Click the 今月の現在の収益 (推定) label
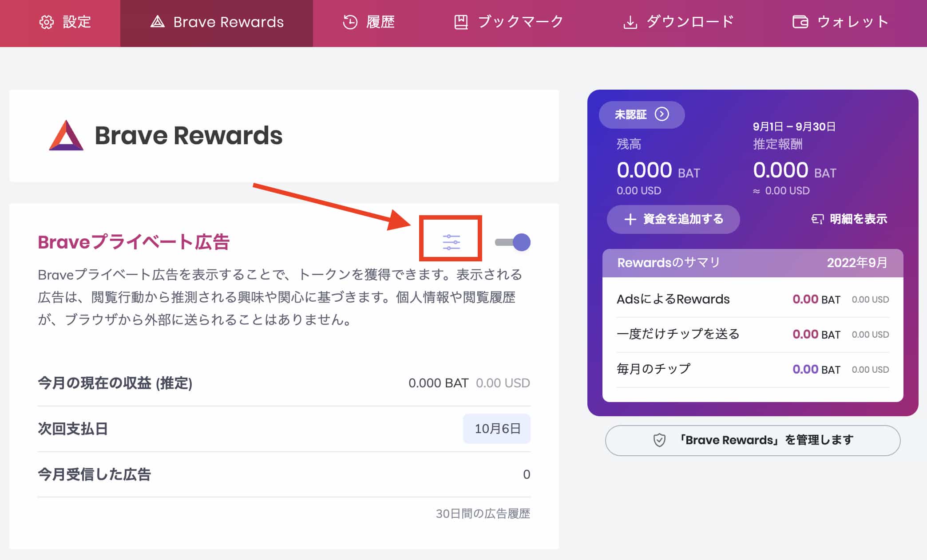The width and height of the screenshot is (927, 560). pos(115,383)
